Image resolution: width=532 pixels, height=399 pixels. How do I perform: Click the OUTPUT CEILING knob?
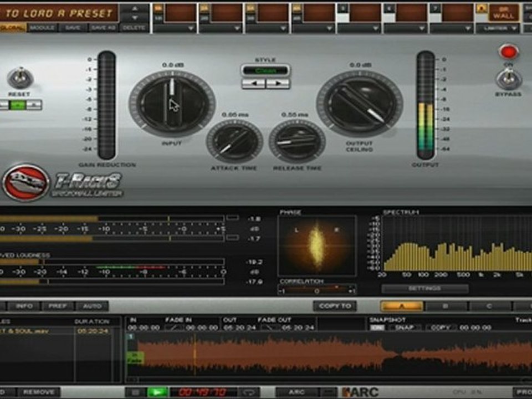[x=360, y=104]
